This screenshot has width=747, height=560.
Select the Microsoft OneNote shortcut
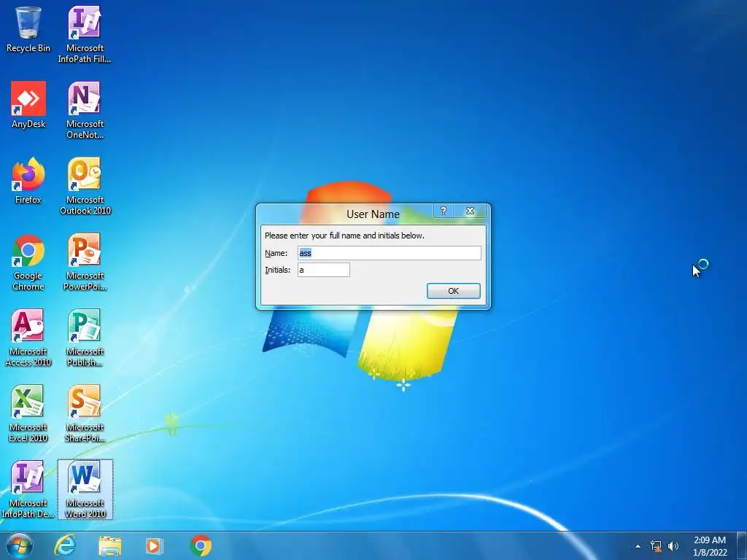point(85,110)
